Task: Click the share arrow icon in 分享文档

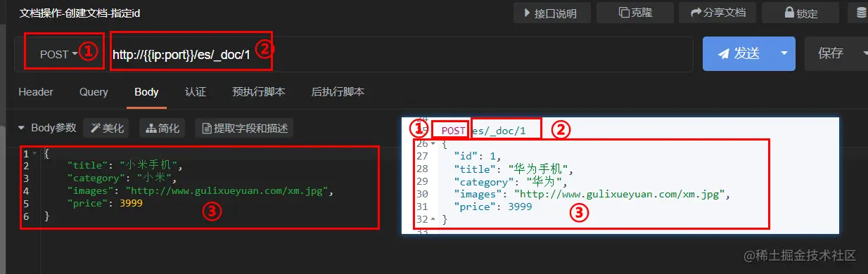Action: [696, 13]
